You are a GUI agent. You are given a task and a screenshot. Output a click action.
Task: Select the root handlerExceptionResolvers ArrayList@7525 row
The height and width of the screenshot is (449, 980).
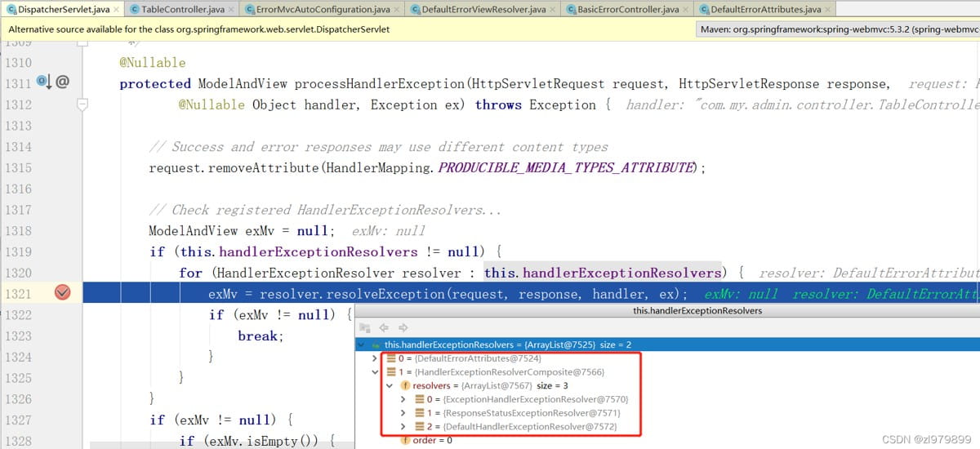click(667, 345)
